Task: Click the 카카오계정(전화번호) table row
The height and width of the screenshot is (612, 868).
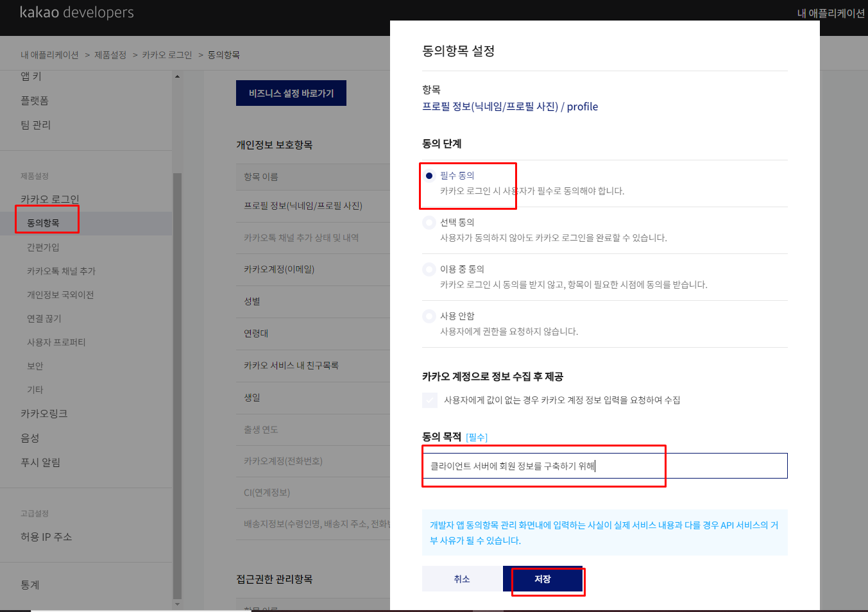Action: (313, 461)
